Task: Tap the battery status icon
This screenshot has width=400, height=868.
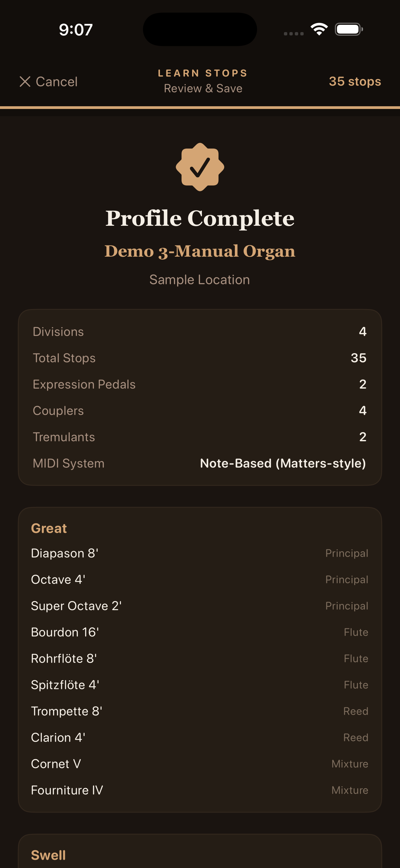Action: tap(349, 29)
